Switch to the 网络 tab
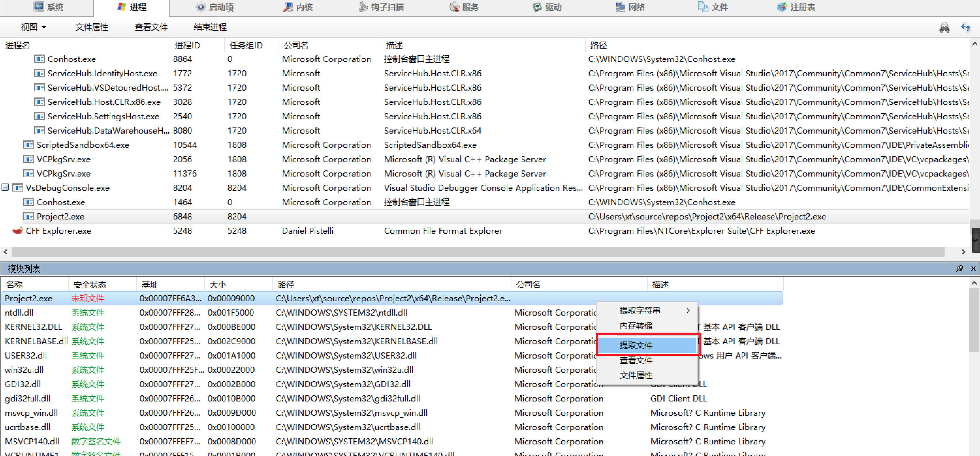Viewport: 980px width, 456px height. [x=630, y=7]
